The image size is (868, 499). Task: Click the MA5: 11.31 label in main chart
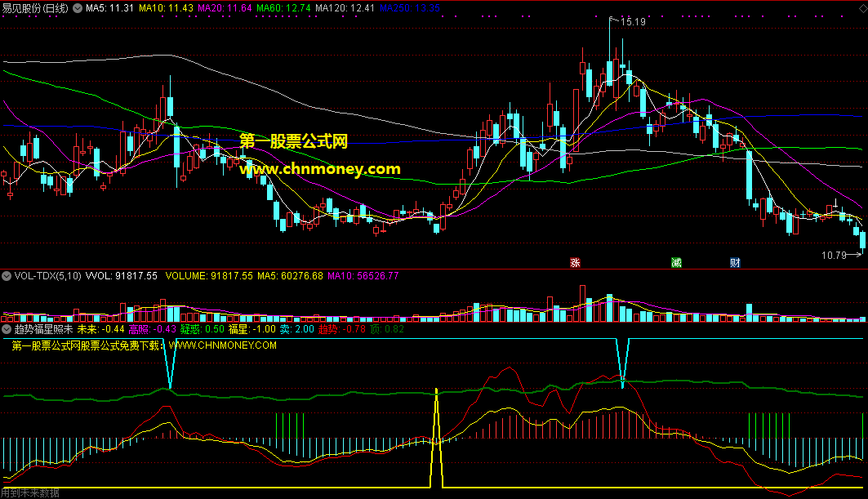point(109,8)
